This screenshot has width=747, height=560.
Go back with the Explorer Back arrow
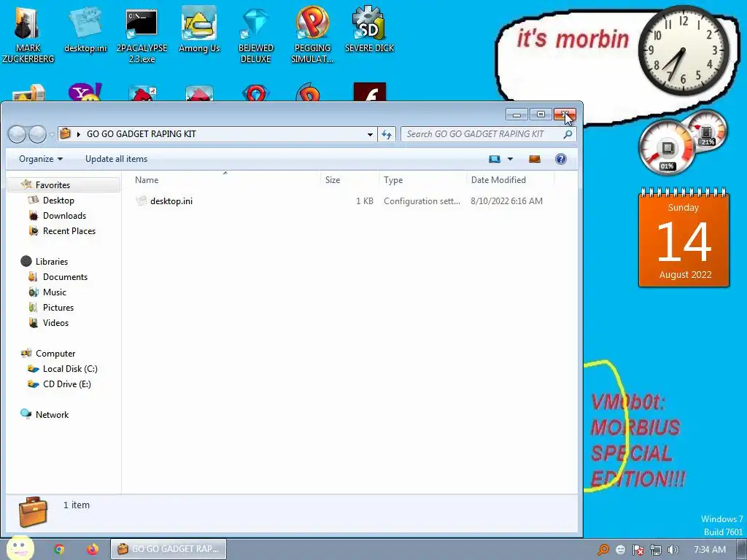click(18, 134)
